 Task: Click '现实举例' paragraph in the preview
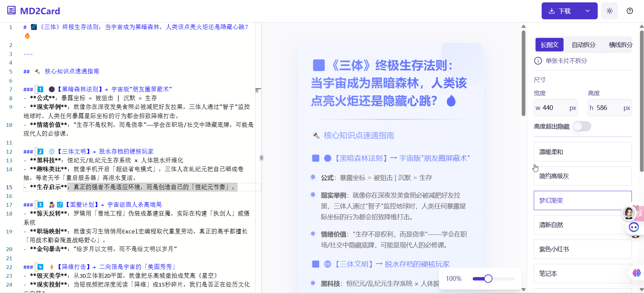(394, 206)
